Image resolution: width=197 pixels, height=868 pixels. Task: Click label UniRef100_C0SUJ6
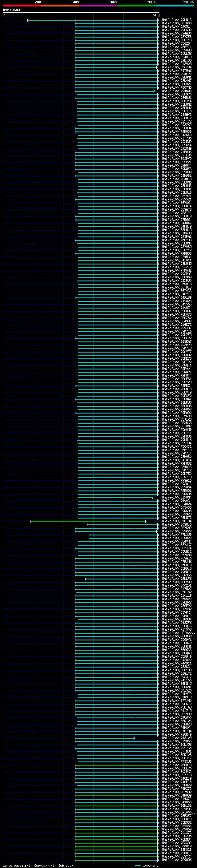177,525
